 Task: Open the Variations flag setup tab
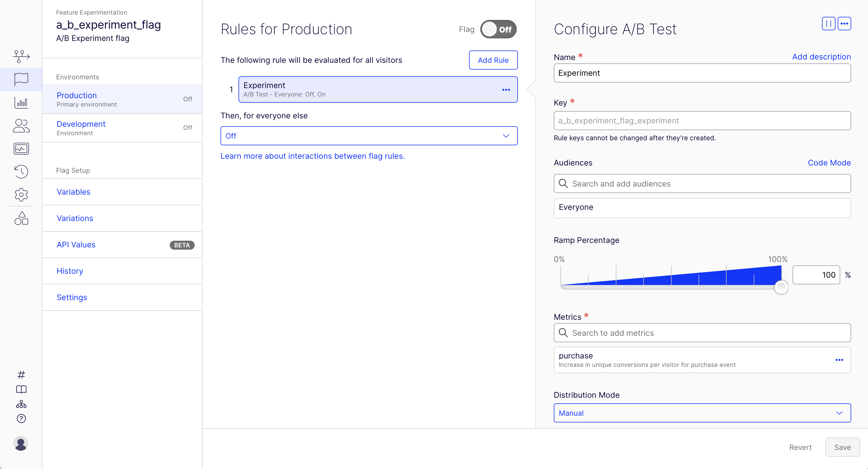(x=75, y=218)
